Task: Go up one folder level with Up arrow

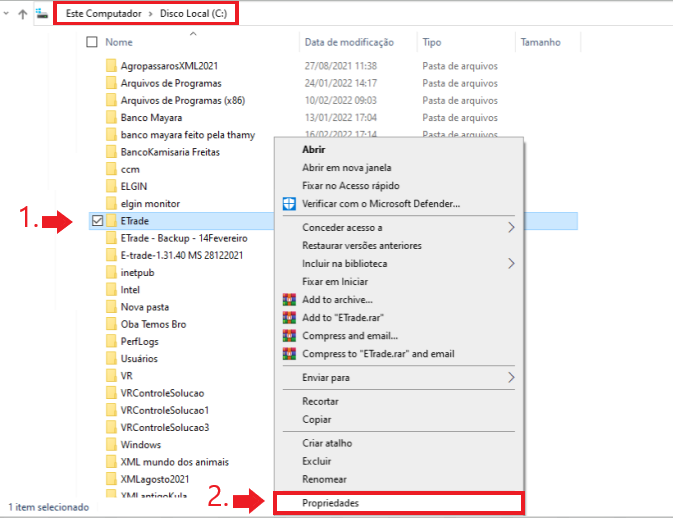Action: [x=23, y=14]
